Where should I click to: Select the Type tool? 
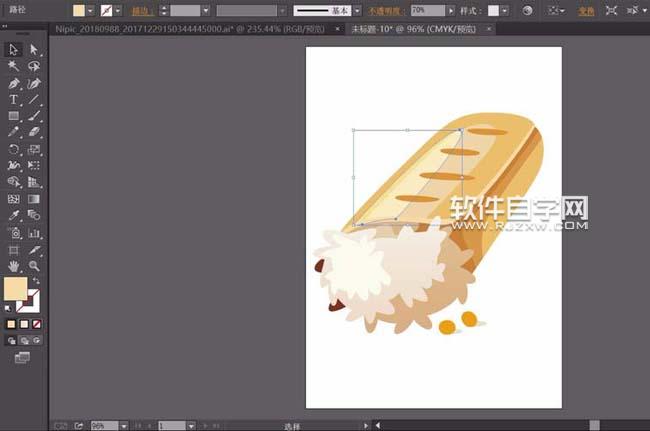13,100
